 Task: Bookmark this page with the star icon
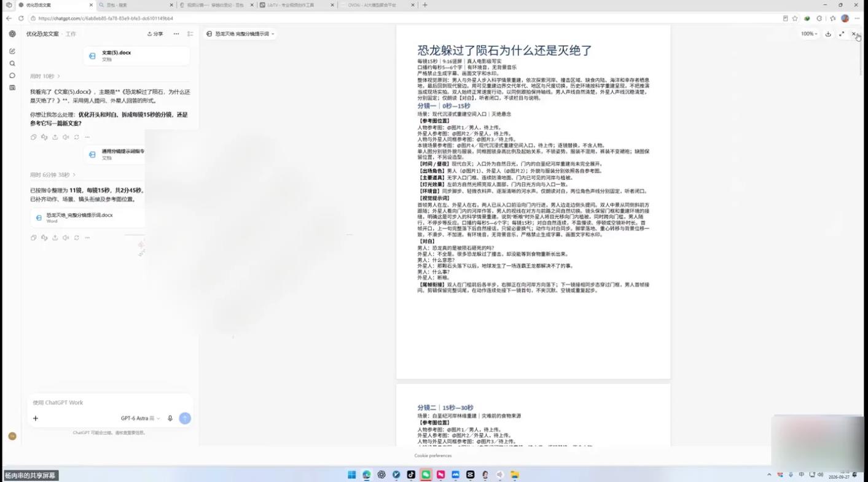coord(795,18)
